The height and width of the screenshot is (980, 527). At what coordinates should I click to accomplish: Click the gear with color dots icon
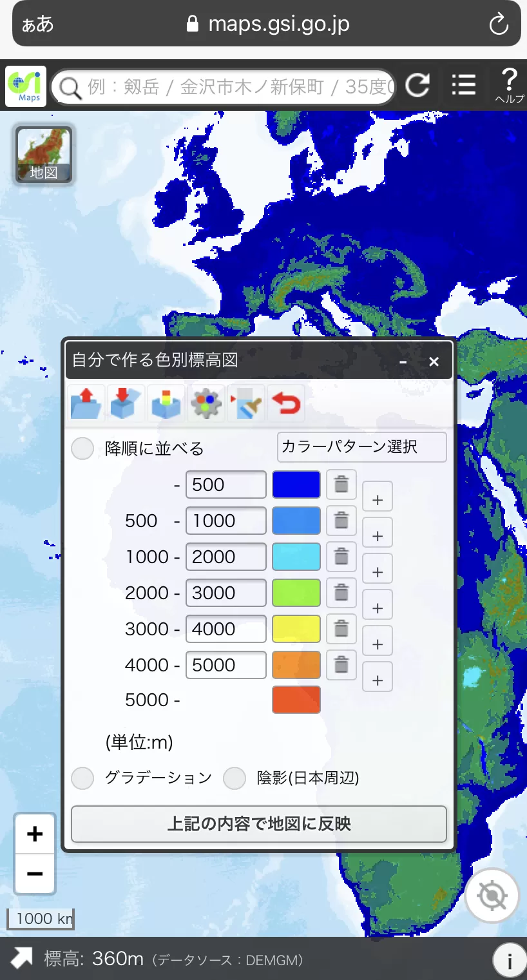coord(206,403)
